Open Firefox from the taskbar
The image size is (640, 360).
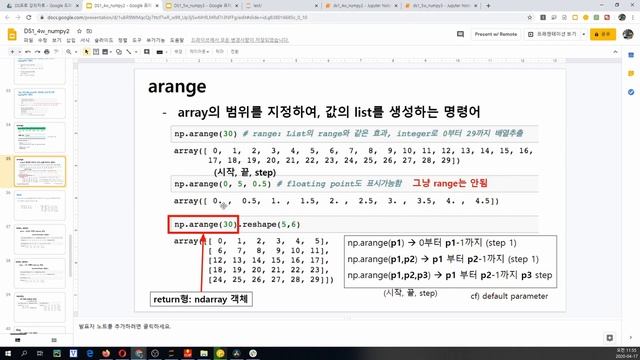(106, 353)
